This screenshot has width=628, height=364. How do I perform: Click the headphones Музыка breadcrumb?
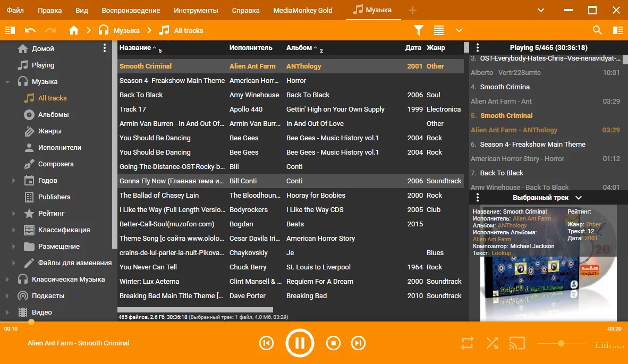[x=120, y=30]
